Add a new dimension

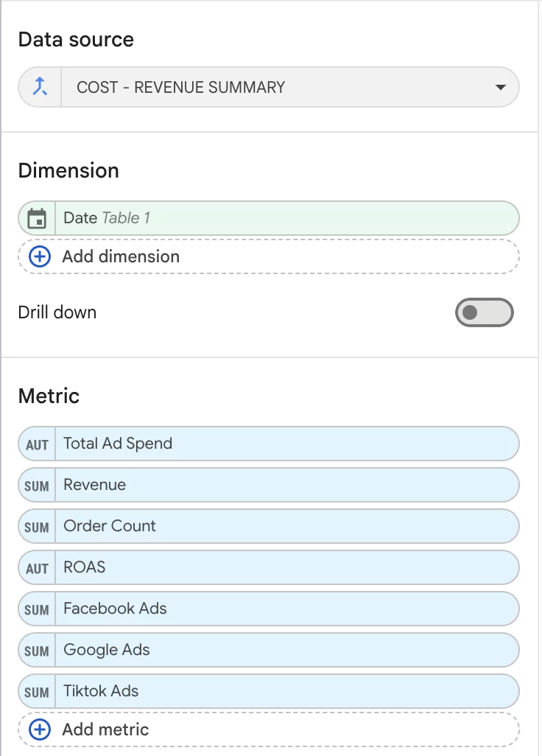point(269,256)
